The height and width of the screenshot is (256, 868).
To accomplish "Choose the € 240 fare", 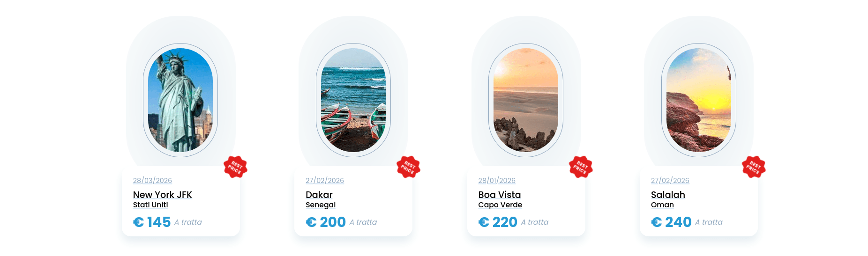I will tap(671, 222).
